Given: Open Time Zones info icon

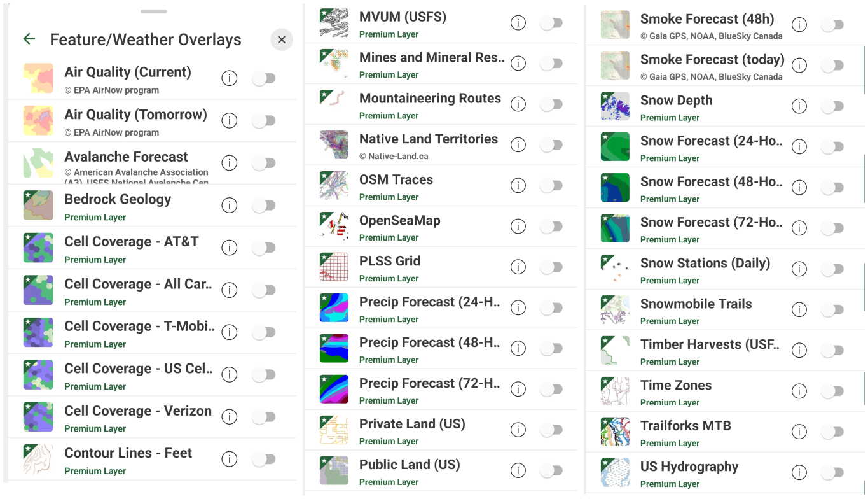Looking at the screenshot, I should (799, 391).
